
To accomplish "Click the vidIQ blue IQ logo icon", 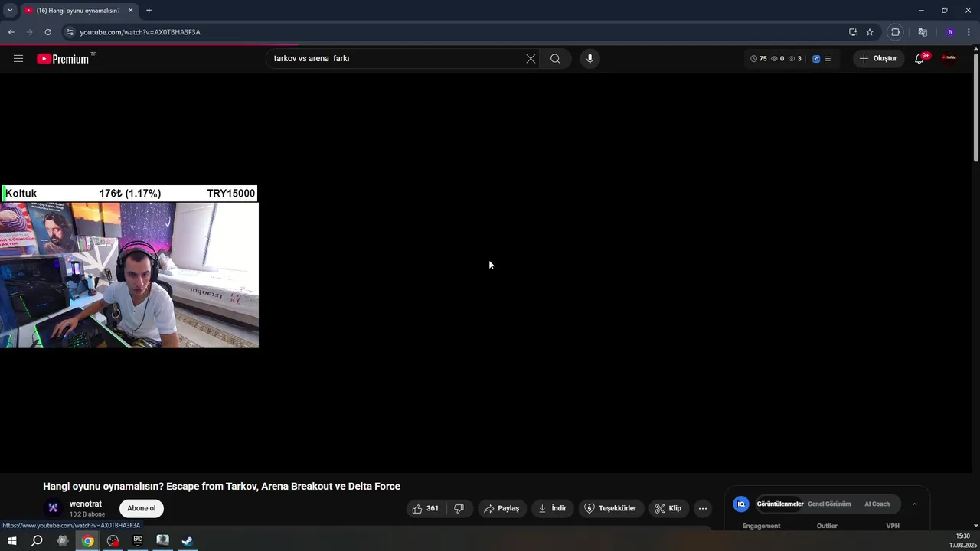I will (816, 58).
